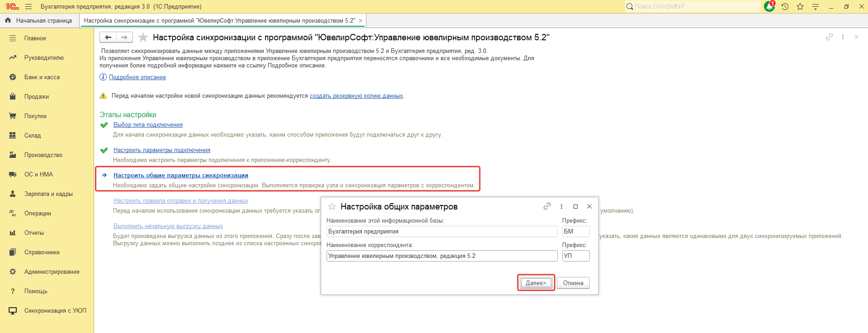Open the Операции section
The image size is (868, 333).
click(x=38, y=214)
